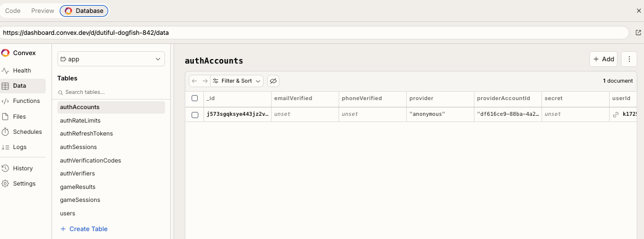This screenshot has width=644, height=239.
Task: Toggle hidden columns eye icon
Action: [x=273, y=81]
